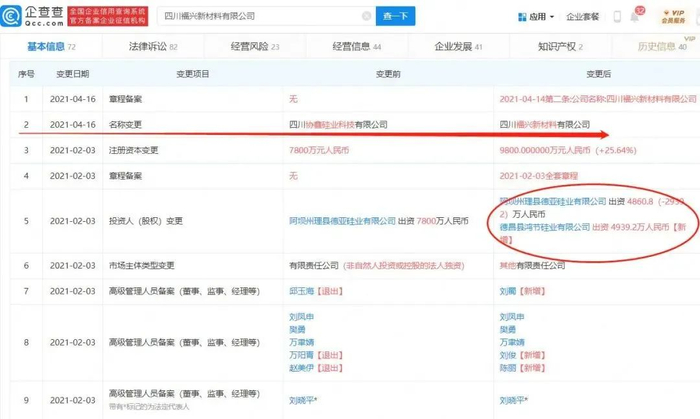Select the 带有*标记的为法定代表人 note
This screenshot has width=700, height=419.
(149, 407)
